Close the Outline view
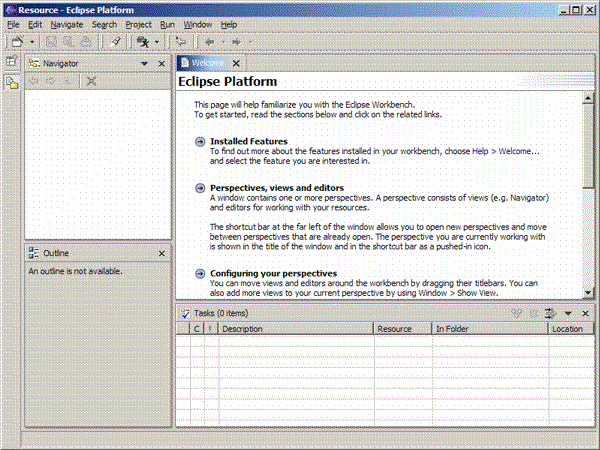Viewport: 600px width, 450px height. (162, 254)
